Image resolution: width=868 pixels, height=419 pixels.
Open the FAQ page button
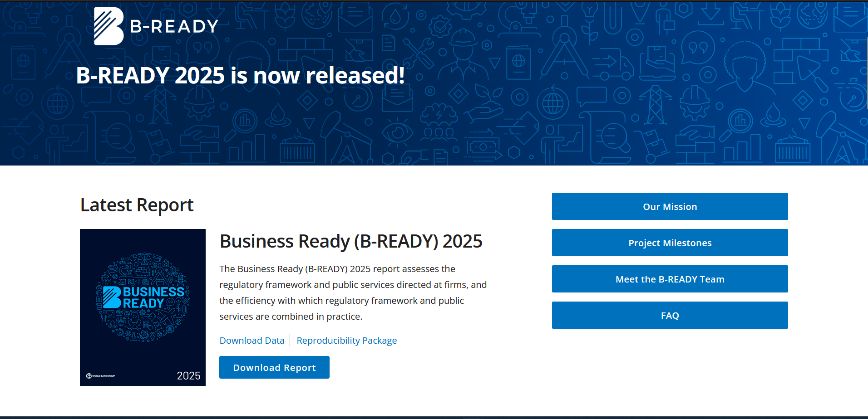click(670, 316)
